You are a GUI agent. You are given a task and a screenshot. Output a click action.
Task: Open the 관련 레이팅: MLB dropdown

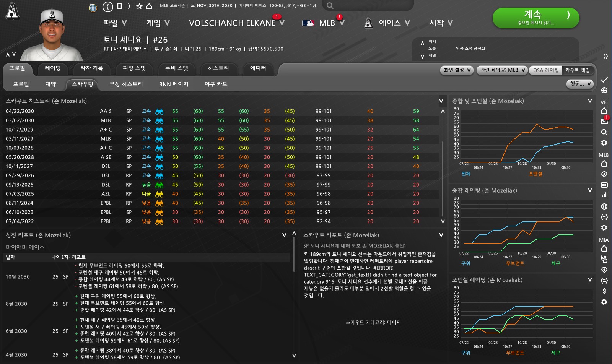click(502, 70)
